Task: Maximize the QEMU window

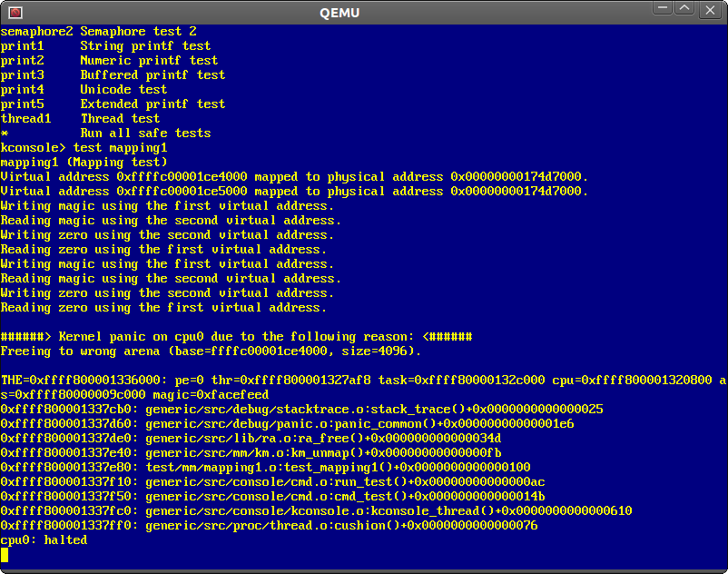Action: click(685, 11)
